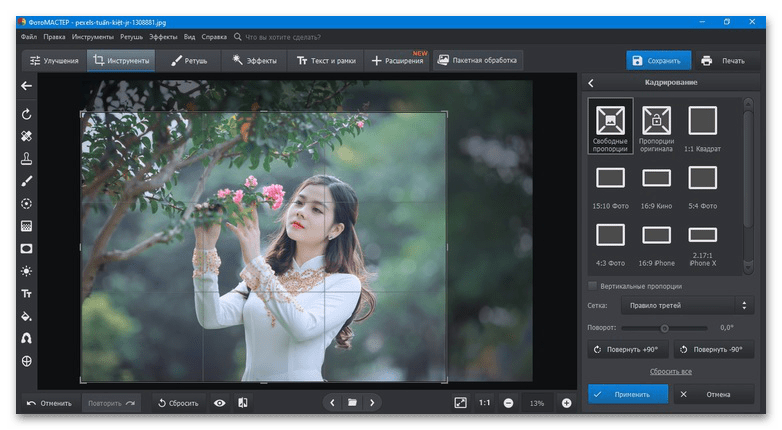The image size is (782, 430).
Task: Open the Файл menu
Action: pyautogui.click(x=29, y=37)
